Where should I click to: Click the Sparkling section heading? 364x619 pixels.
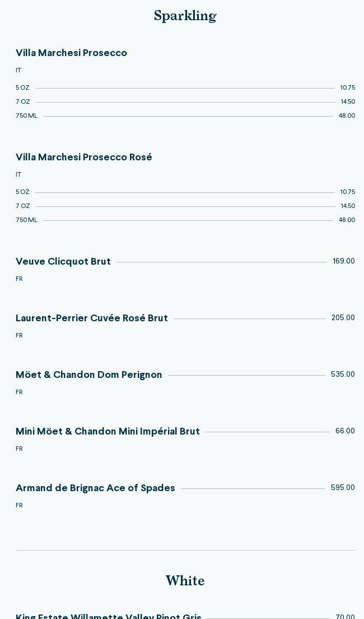pos(185,16)
